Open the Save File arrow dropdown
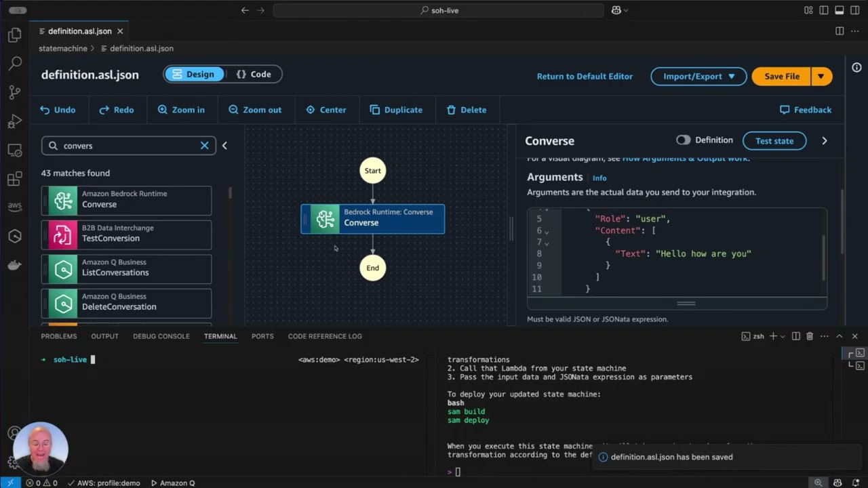 821,77
